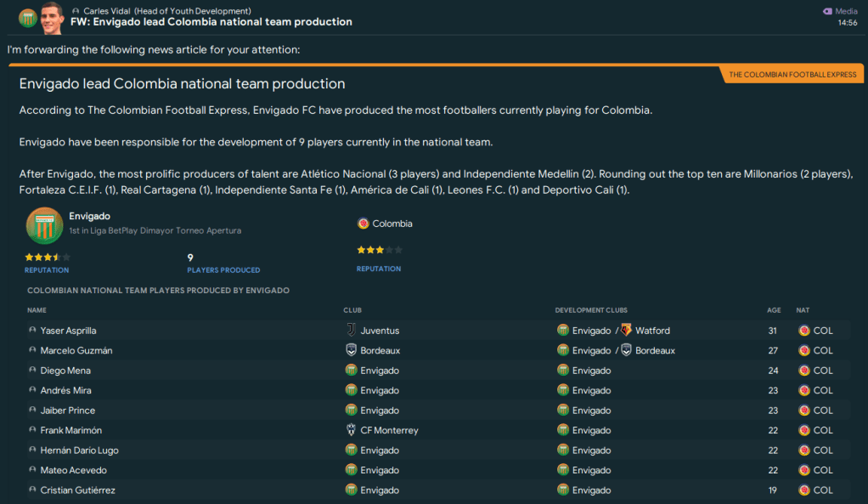Open the Colombia national team link
The height and width of the screenshot is (504, 868).
click(x=392, y=224)
